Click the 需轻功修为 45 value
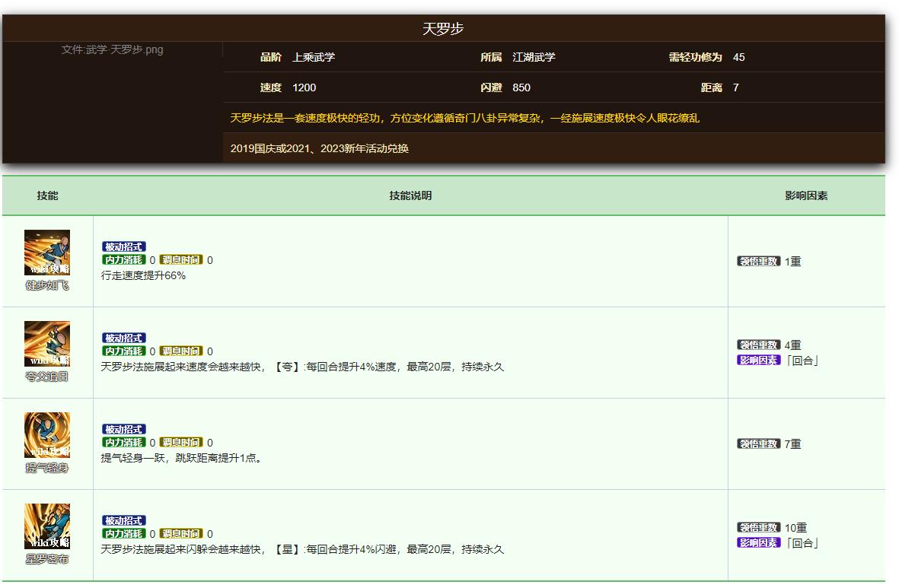The width and height of the screenshot is (899, 588). [738, 57]
